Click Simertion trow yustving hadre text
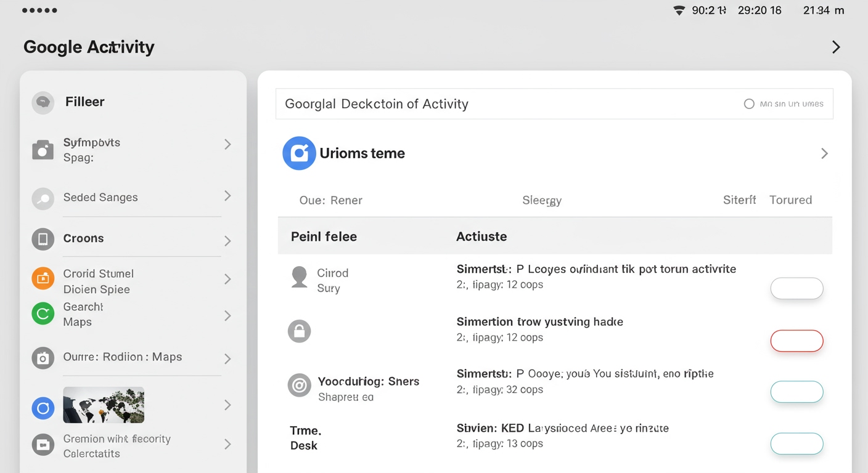The height and width of the screenshot is (473, 868). 539,321
